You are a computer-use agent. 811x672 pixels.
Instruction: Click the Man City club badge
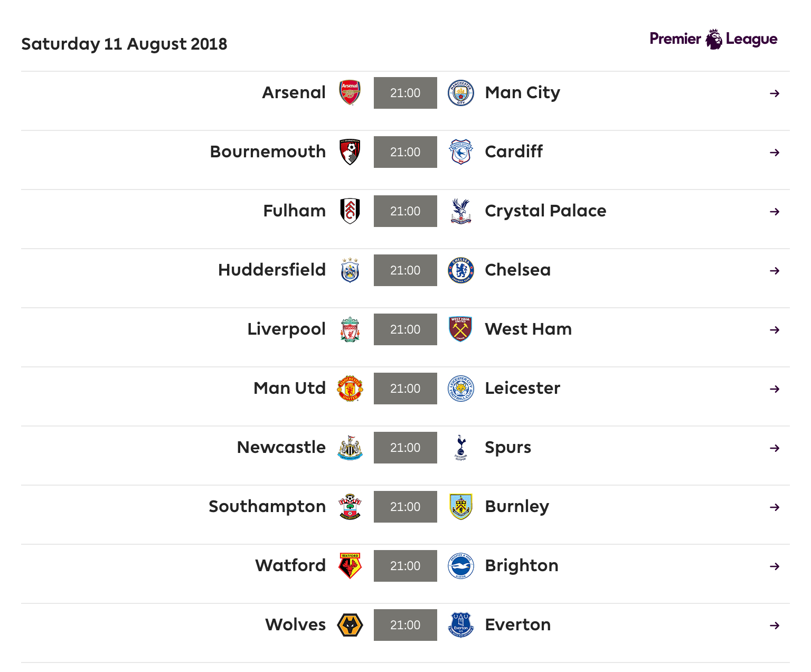tap(460, 93)
